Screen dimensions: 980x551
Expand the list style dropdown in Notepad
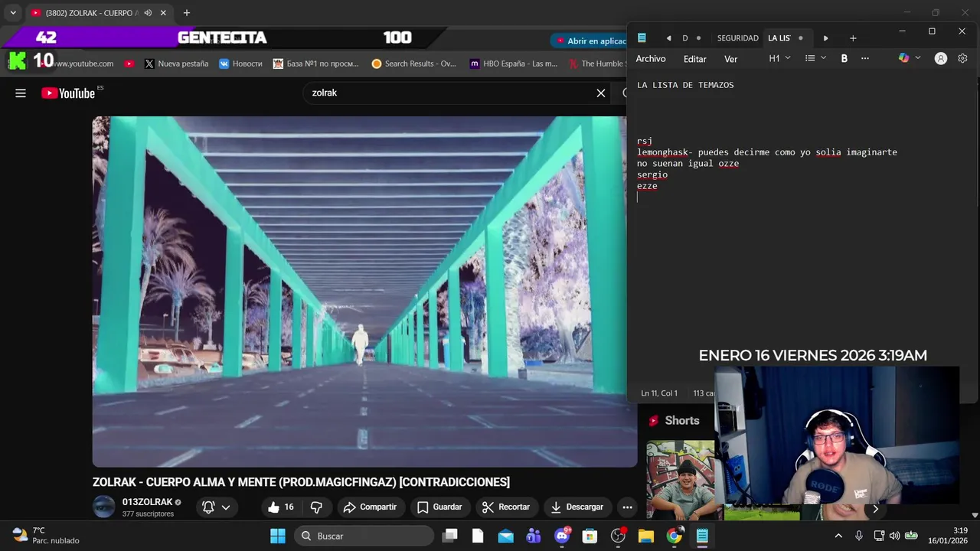coord(815,58)
